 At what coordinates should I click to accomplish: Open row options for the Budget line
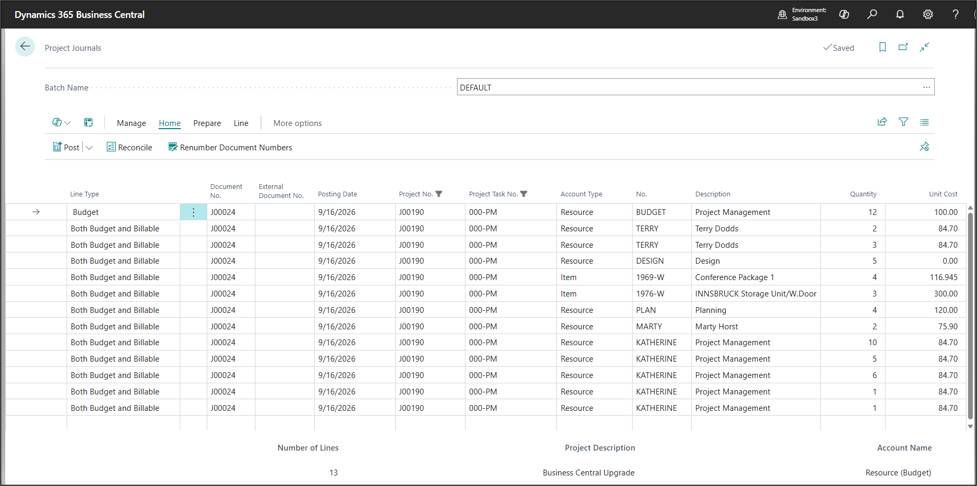pos(193,212)
